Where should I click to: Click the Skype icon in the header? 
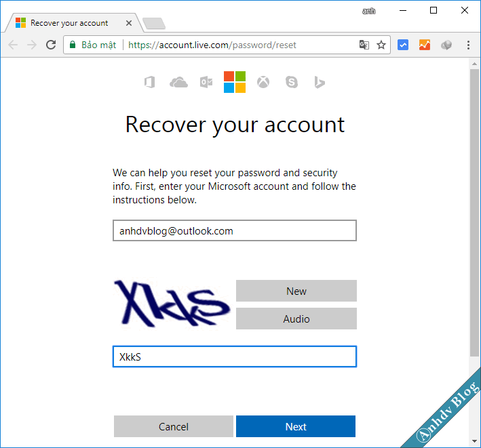pos(292,82)
